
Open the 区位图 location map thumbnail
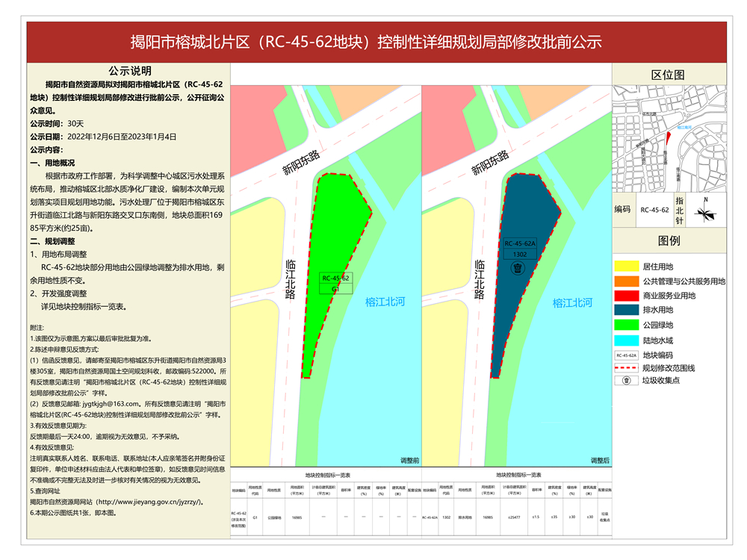669,139
